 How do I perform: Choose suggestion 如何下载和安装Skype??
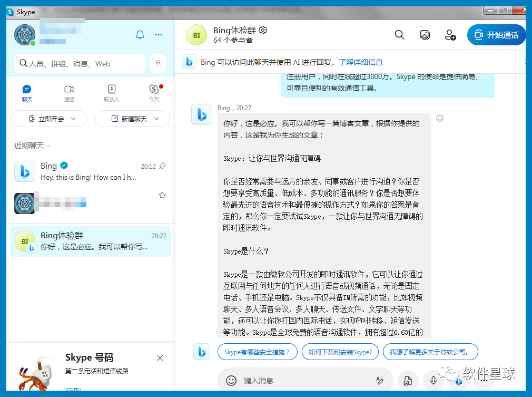340,352
